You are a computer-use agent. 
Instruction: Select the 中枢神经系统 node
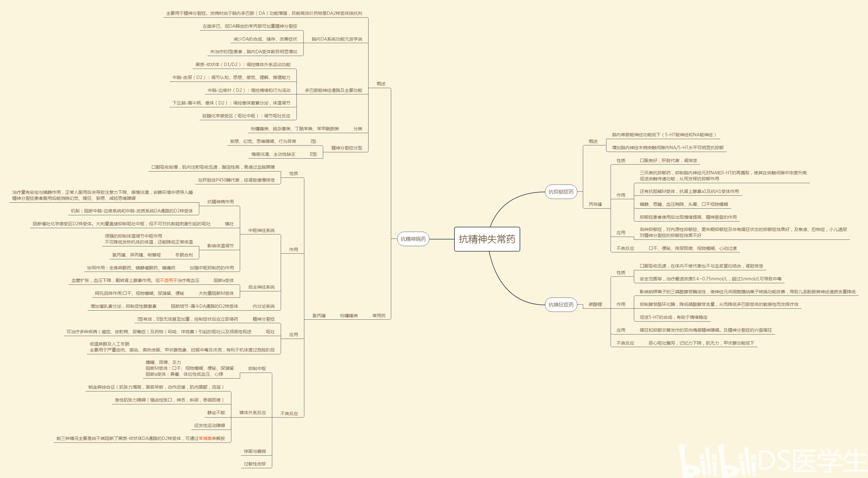click(262, 230)
